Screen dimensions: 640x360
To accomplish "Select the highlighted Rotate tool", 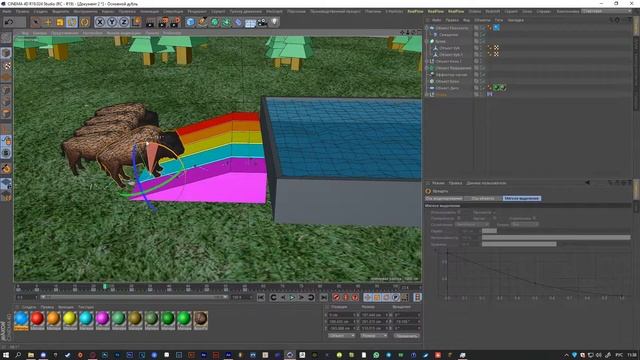I will coord(72,22).
